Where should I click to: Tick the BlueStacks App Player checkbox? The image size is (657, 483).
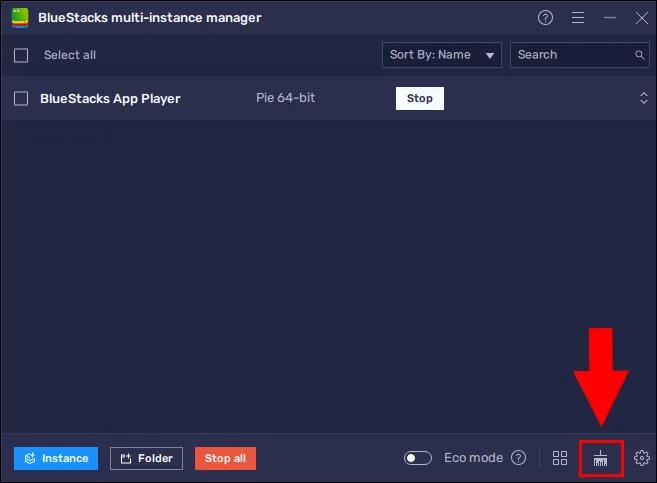coord(21,99)
